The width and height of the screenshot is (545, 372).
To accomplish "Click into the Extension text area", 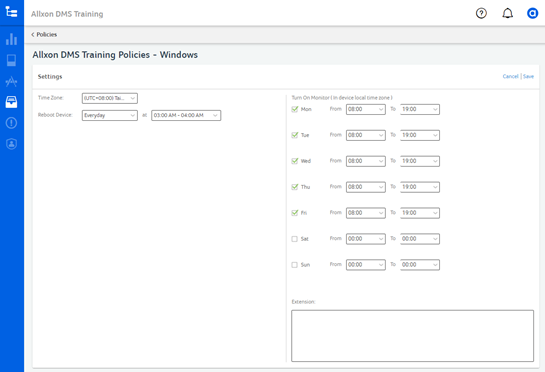I will [x=412, y=336].
